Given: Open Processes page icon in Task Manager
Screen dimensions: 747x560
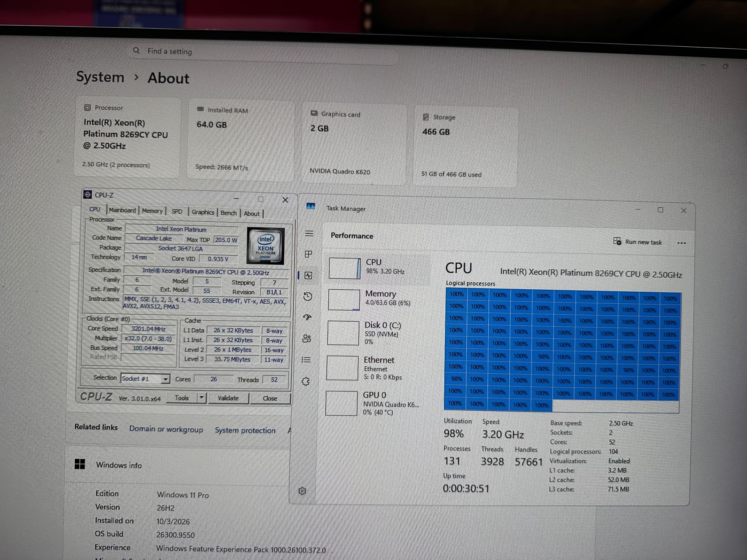Looking at the screenshot, I should point(309,254).
